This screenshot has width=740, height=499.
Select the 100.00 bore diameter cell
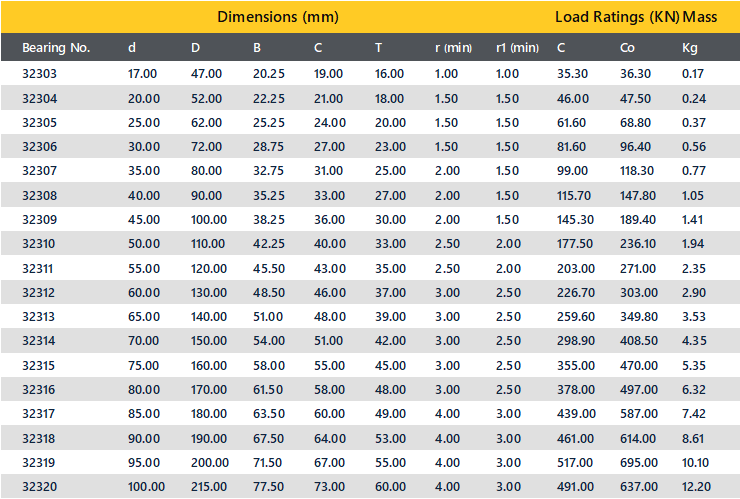point(146,487)
